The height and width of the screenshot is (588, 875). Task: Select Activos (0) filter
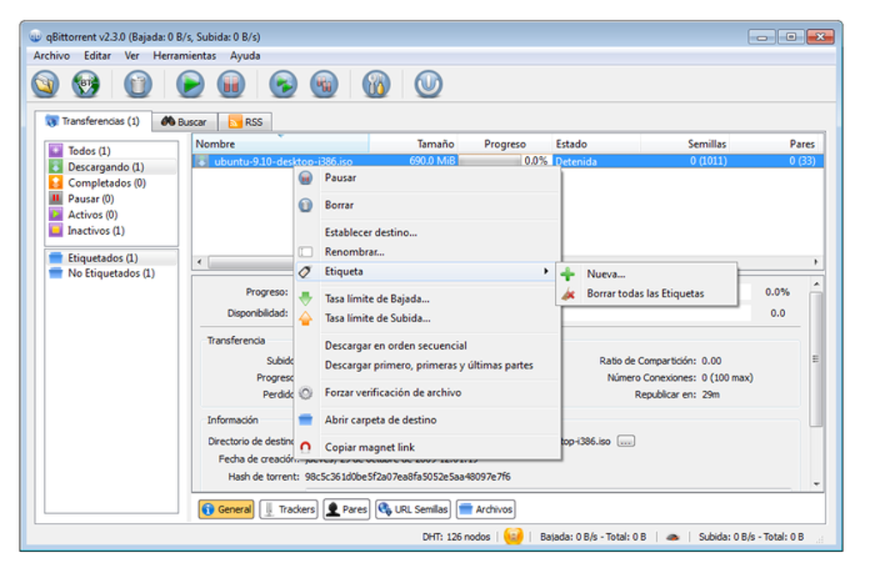pyautogui.click(x=112, y=214)
